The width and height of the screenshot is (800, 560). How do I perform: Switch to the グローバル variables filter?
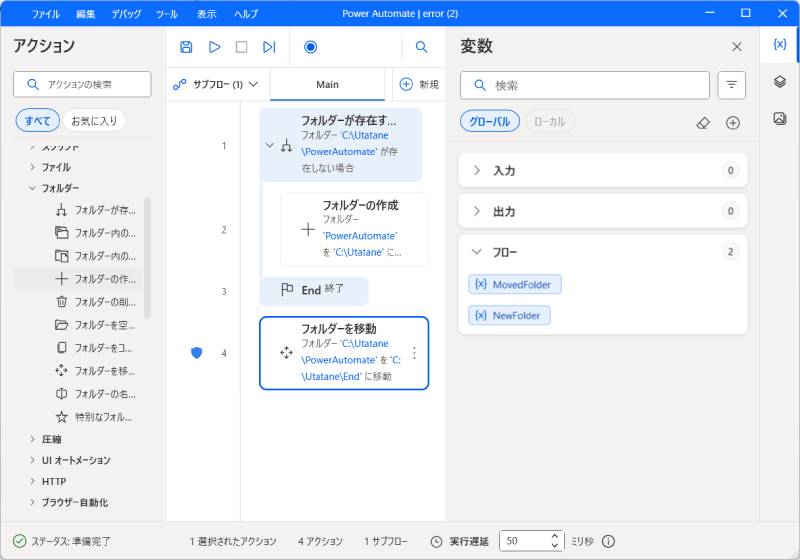point(490,121)
